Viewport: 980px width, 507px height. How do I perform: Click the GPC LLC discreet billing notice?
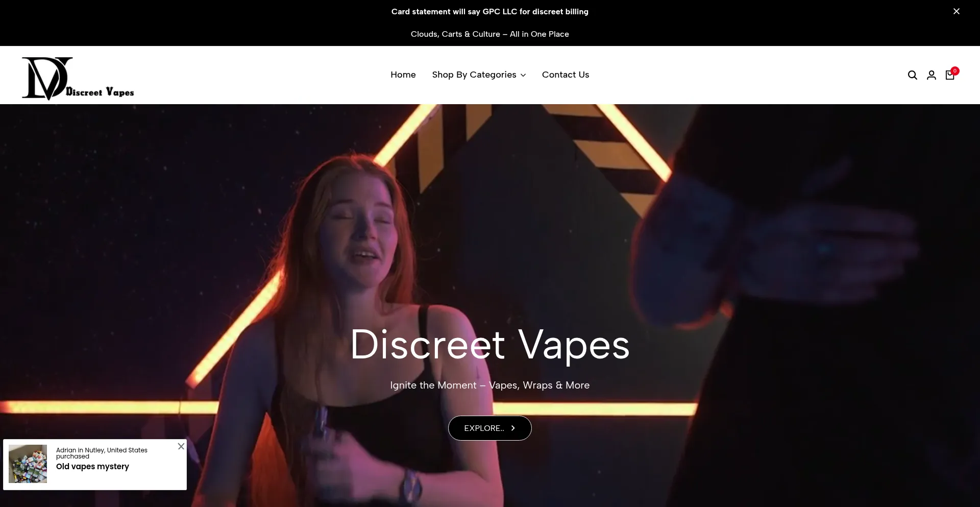[x=489, y=12]
